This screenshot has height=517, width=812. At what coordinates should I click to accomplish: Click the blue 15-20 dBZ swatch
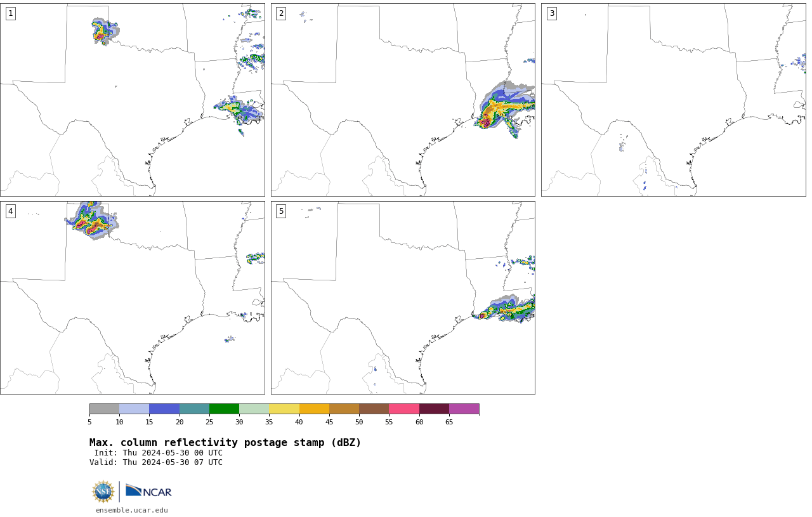click(x=164, y=409)
